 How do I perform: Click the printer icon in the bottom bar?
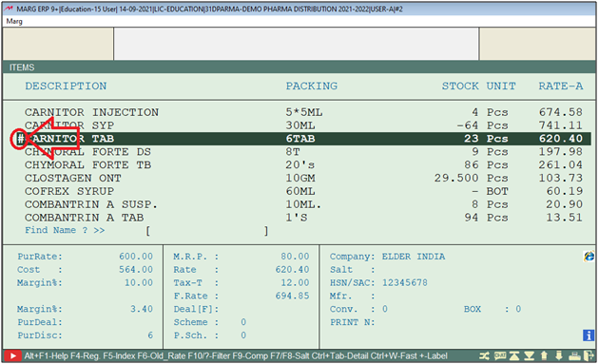(574, 356)
